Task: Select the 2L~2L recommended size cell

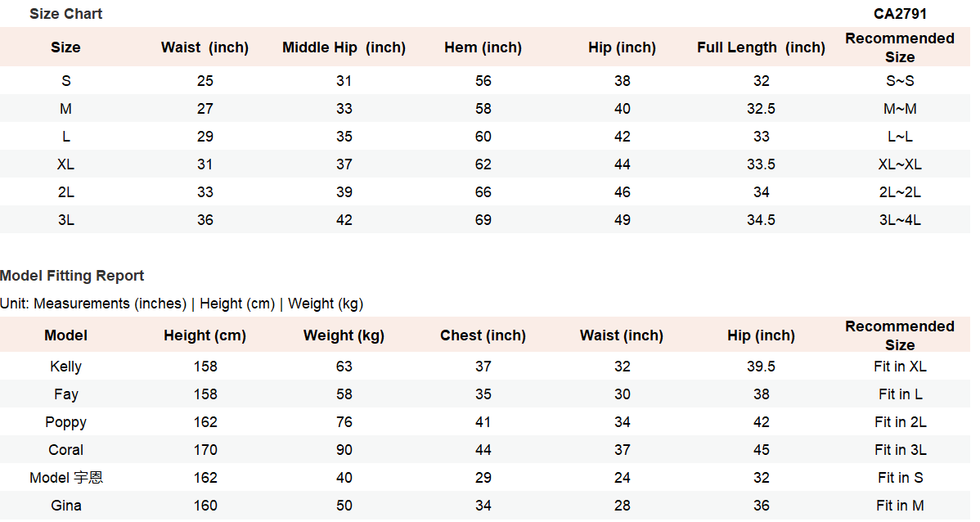Action: pos(900,192)
